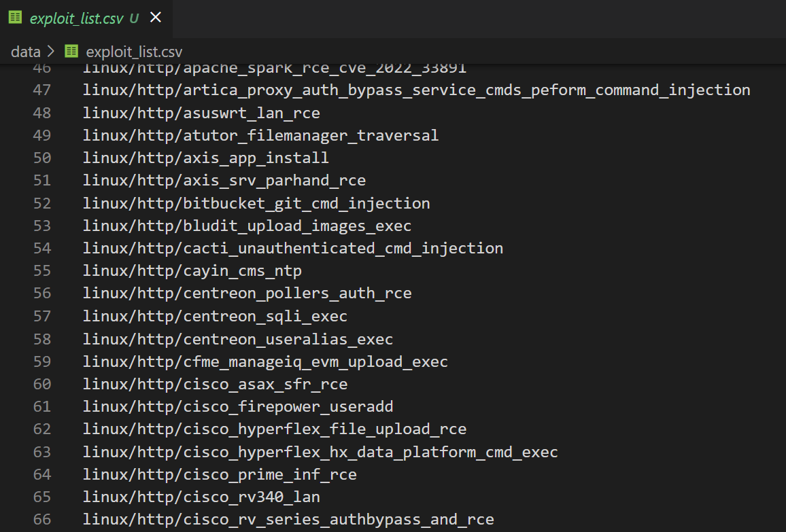Click the green CSV icon on the editor tab
This screenshot has height=532, width=786.
pyautogui.click(x=14, y=17)
